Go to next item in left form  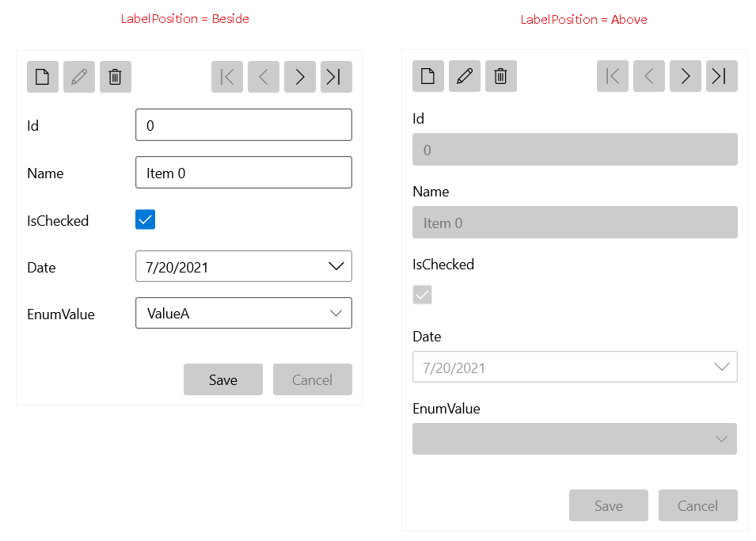pos(300,77)
